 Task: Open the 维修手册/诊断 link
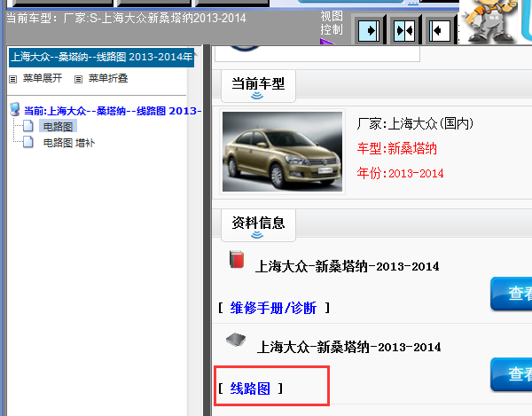273,308
